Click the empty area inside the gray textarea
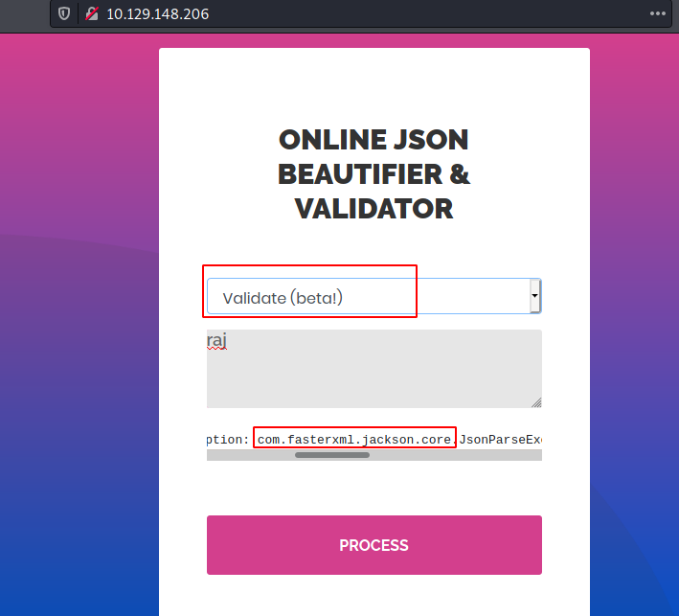 coord(374,376)
